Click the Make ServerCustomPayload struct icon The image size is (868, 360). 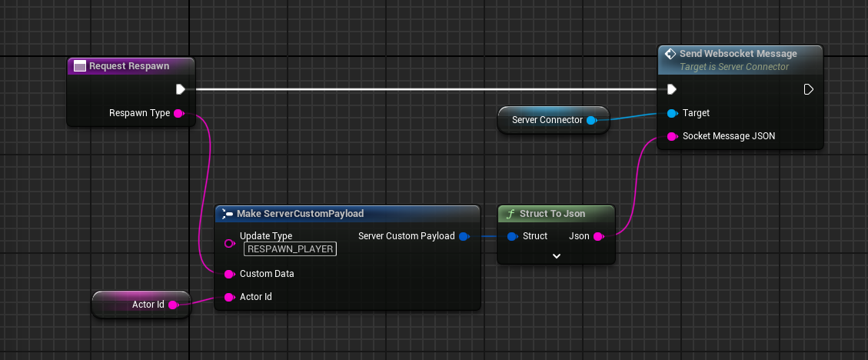(227, 214)
